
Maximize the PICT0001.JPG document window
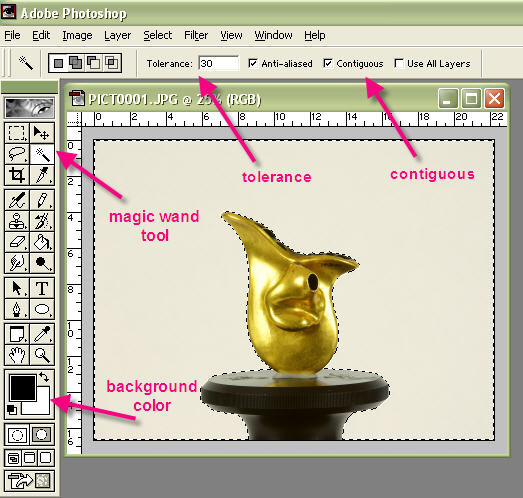click(x=471, y=98)
